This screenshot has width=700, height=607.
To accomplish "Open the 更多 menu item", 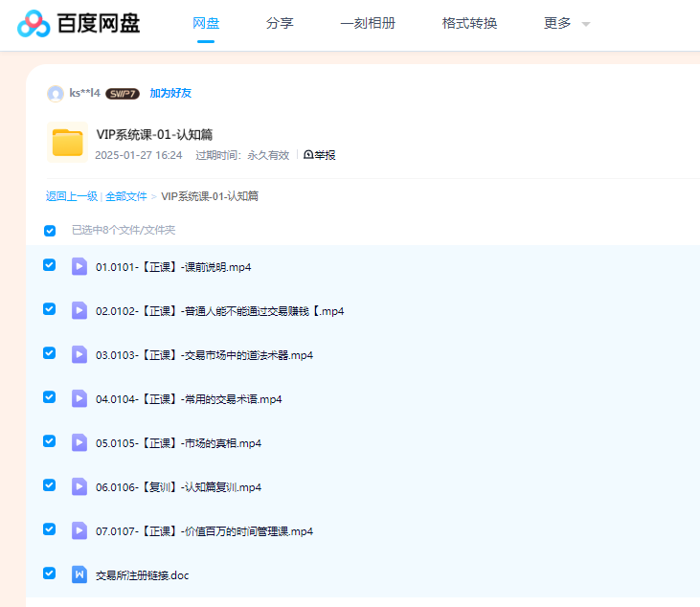I will [557, 23].
